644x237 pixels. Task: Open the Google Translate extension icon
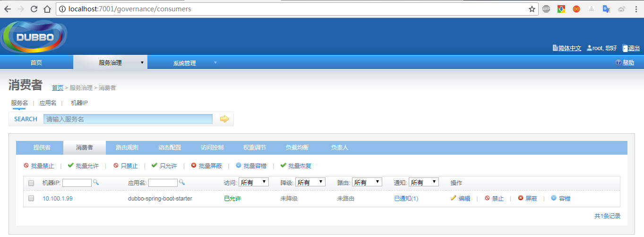(x=606, y=9)
